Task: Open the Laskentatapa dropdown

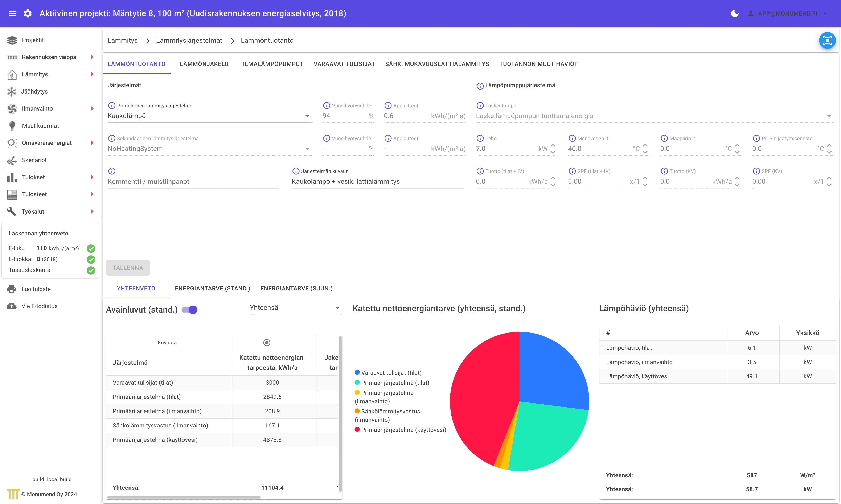Action: pyautogui.click(x=655, y=116)
